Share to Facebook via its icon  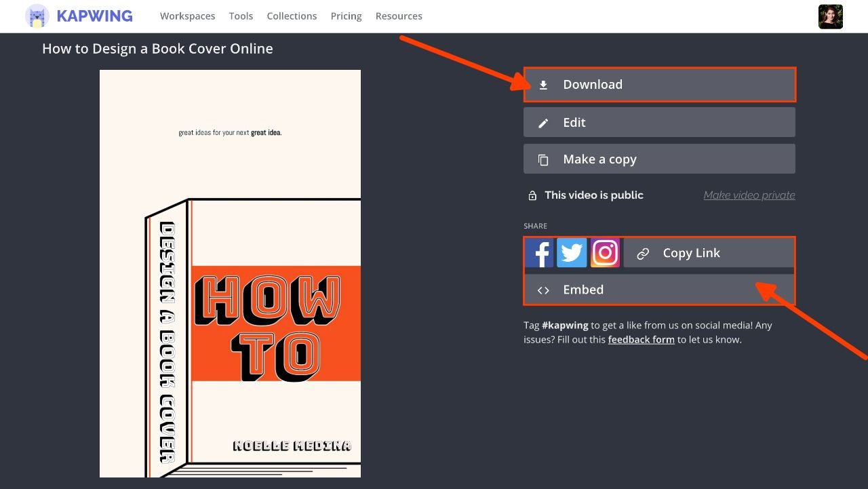click(x=540, y=253)
